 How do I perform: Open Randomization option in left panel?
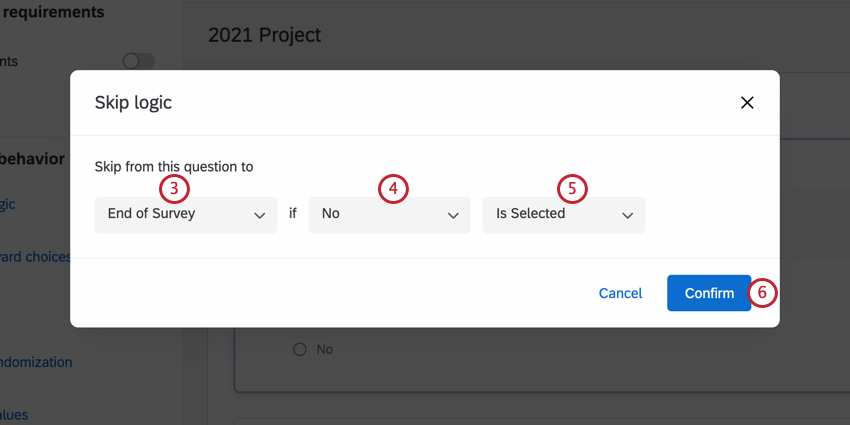tap(36, 362)
